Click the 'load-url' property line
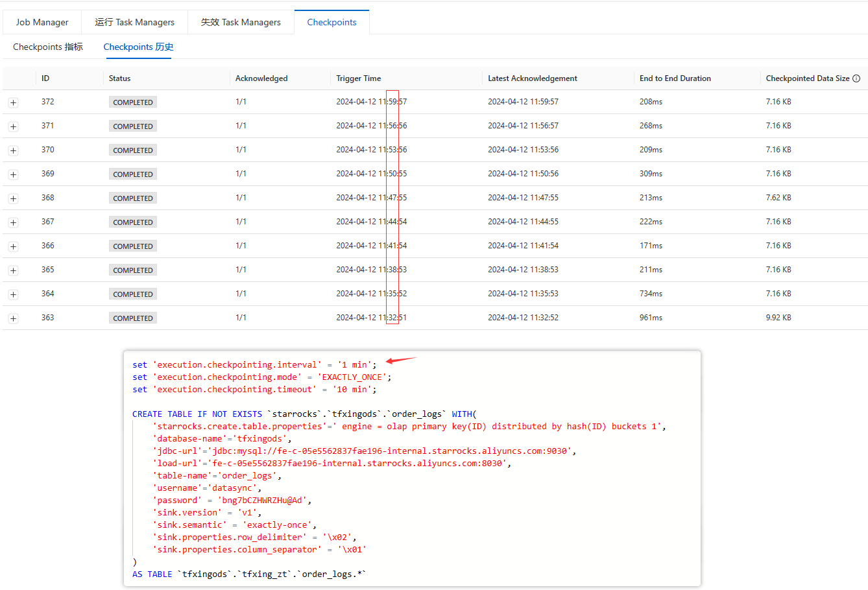 coord(332,464)
